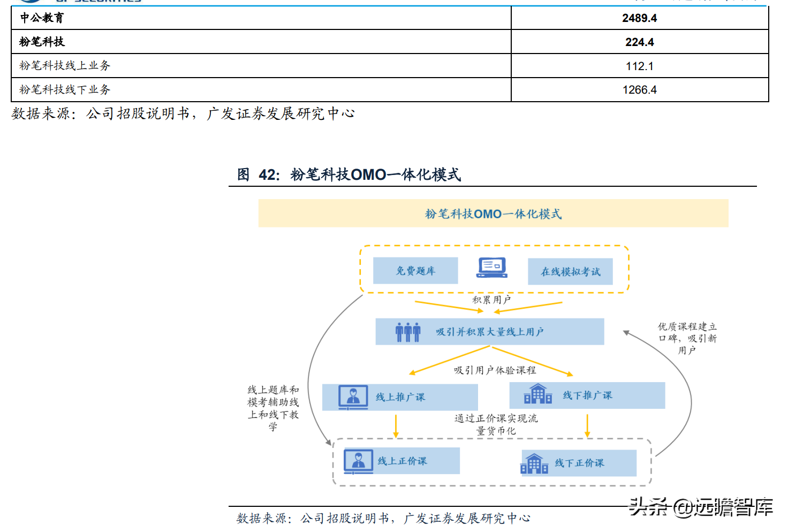
Task: Click the building icon in 线下推广课 box
Action: [x=539, y=394]
